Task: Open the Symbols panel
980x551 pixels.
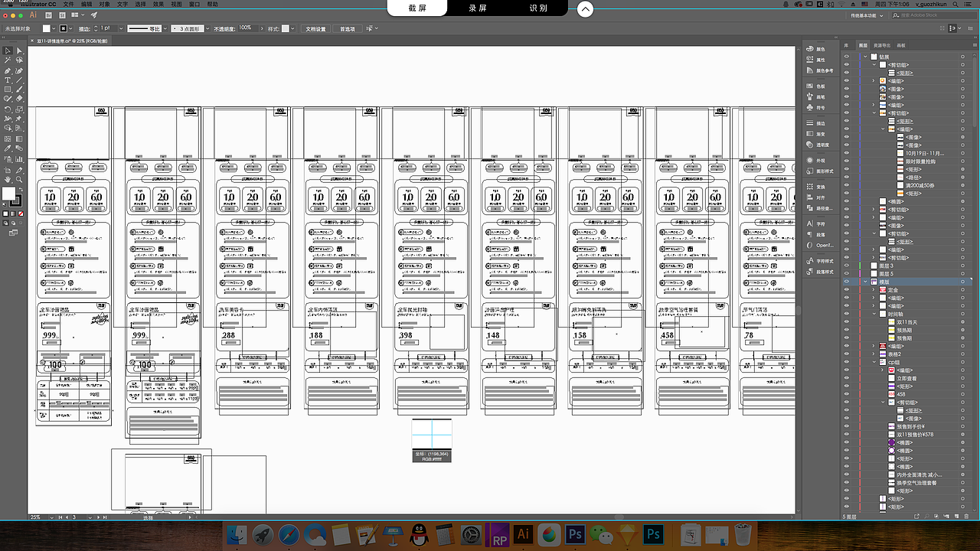Action: [816, 108]
